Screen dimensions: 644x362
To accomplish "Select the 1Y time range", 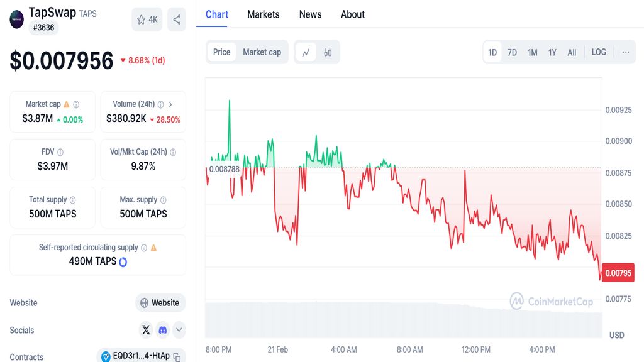I will coord(552,53).
